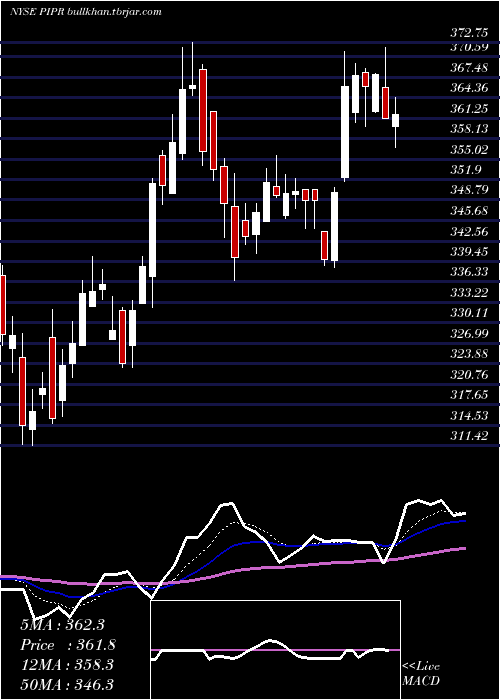Click the 12MA : 358.3 readout
This screenshot has height=700, width=500.
67,665
